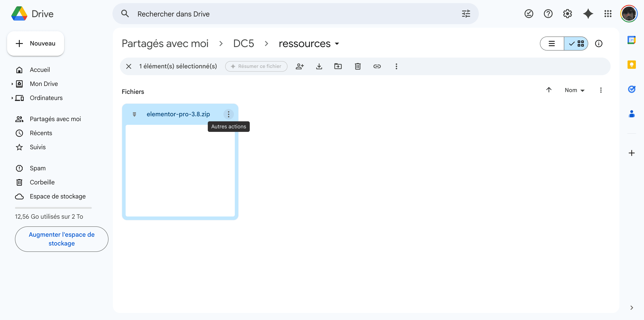Open Contacts side panel
The image size is (644, 320).
pyautogui.click(x=631, y=114)
